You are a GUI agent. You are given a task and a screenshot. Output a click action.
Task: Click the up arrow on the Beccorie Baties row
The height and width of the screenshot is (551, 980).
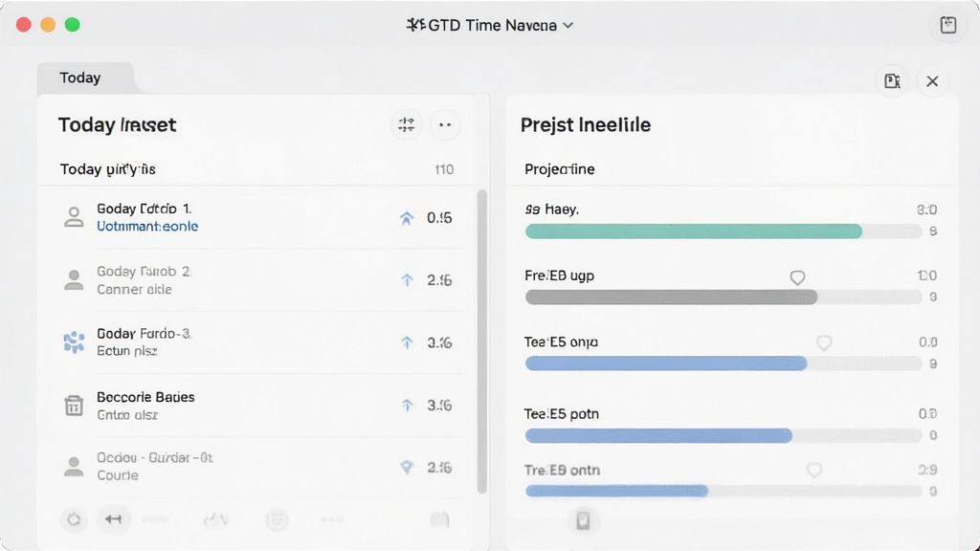pos(407,406)
